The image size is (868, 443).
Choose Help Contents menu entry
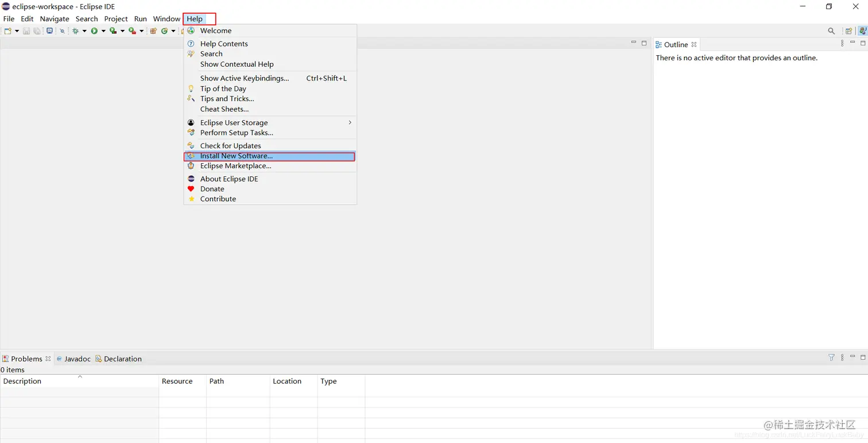(270, 44)
